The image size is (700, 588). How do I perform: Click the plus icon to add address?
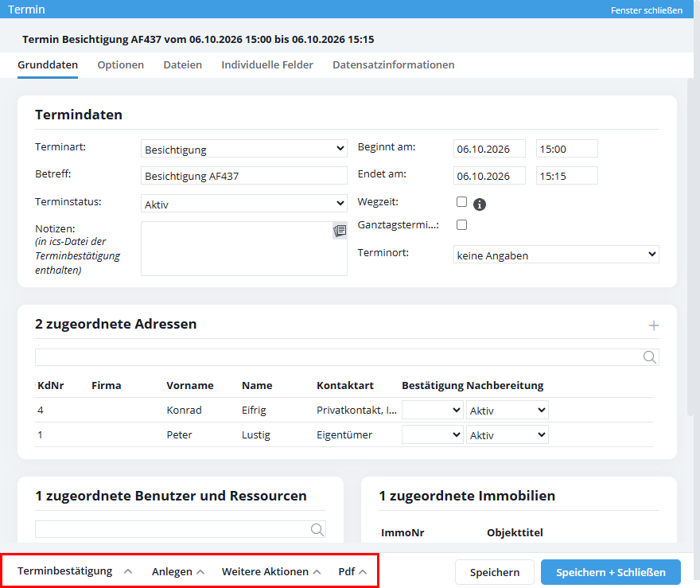(654, 325)
